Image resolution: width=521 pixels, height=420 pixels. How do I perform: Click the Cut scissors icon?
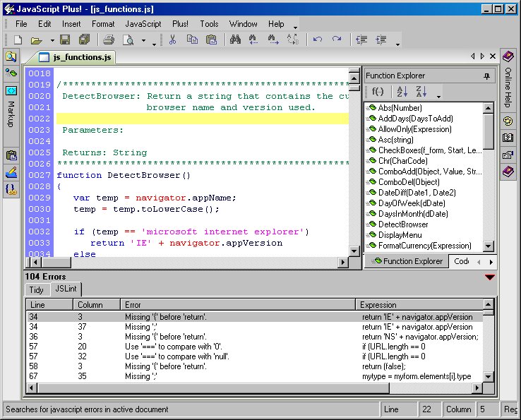click(172, 40)
